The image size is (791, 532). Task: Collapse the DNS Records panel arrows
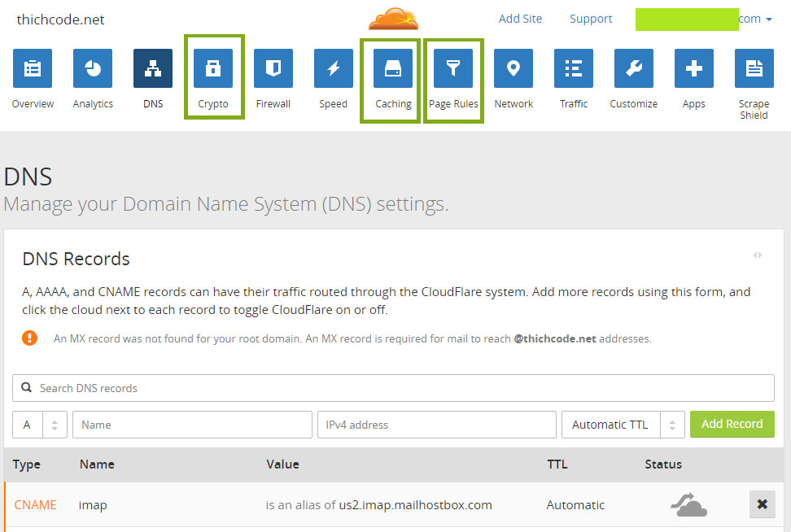757,255
